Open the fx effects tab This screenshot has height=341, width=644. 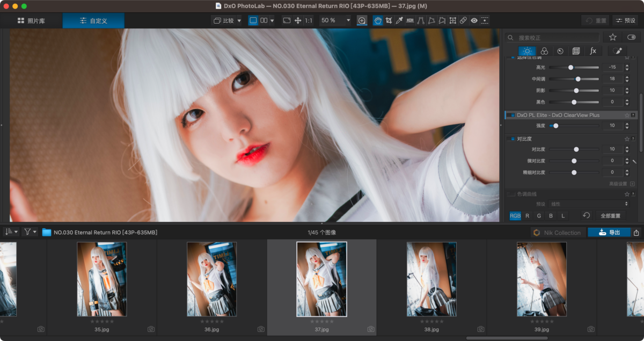click(593, 51)
